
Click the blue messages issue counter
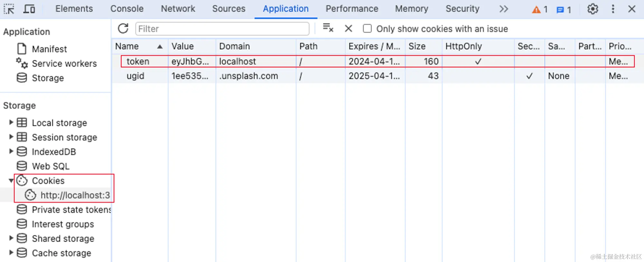point(563,10)
